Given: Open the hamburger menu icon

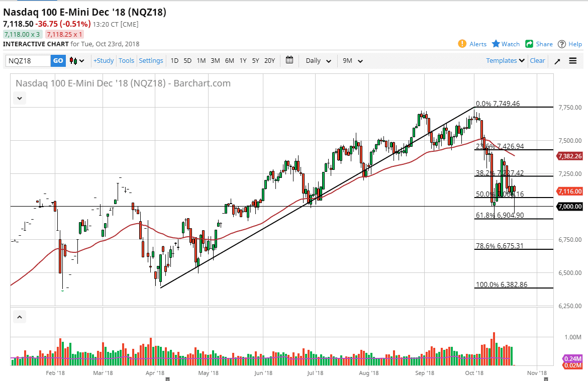Looking at the screenshot, I should pos(572,60).
